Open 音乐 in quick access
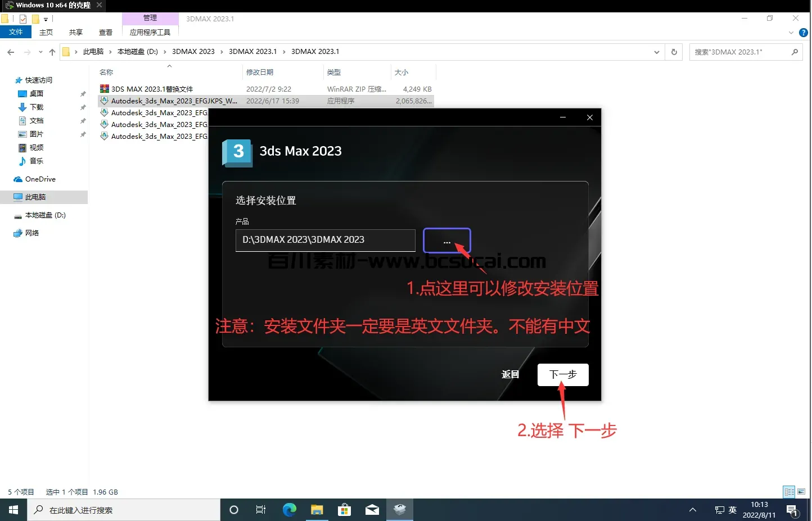Viewport: 812px width, 521px height. pos(37,161)
